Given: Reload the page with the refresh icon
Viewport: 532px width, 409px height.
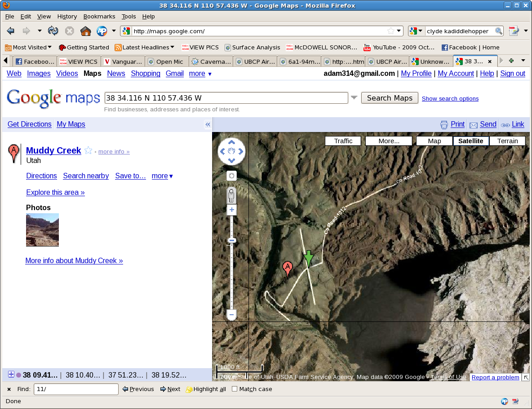Looking at the screenshot, I should click(x=53, y=31).
